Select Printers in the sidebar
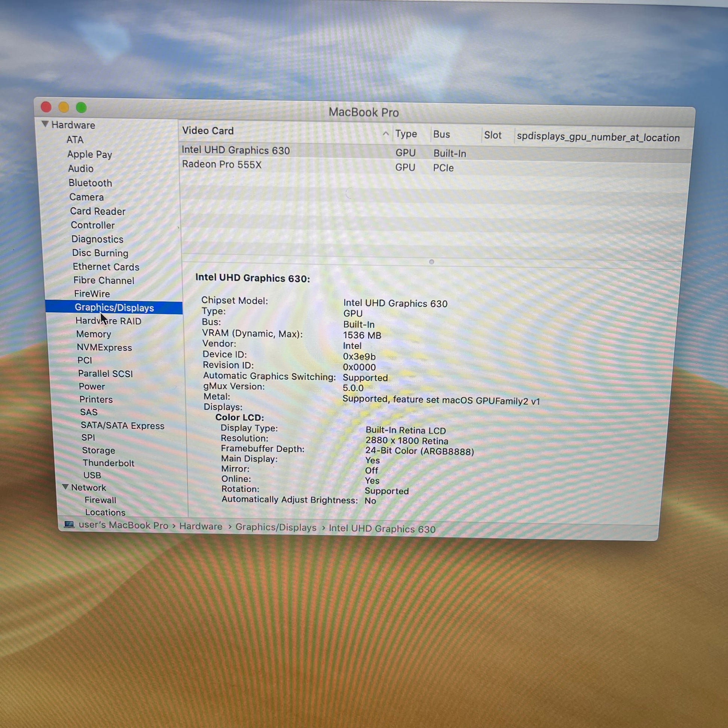 pos(96,400)
